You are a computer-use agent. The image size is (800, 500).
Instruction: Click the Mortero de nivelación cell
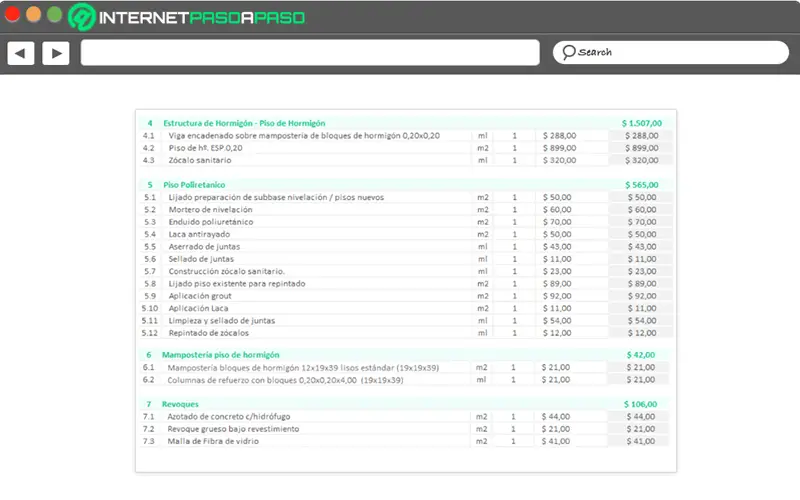click(x=210, y=210)
